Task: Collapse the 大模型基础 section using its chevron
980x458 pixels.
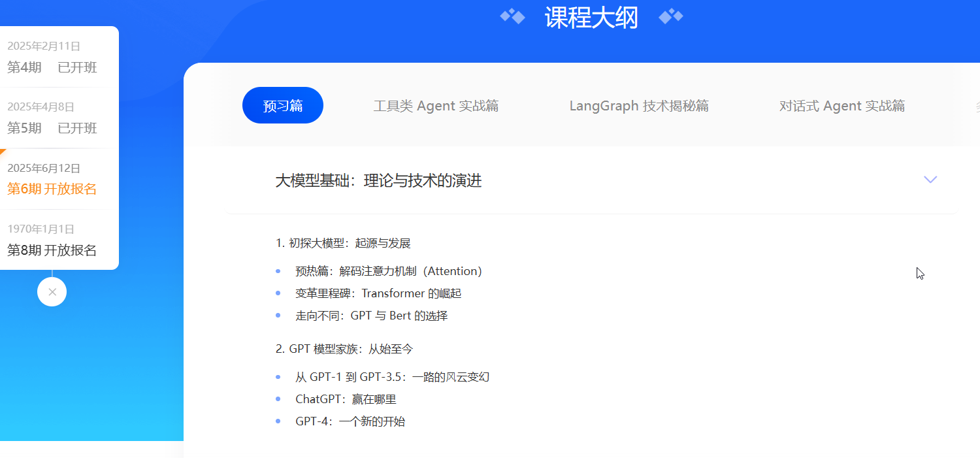Action: coord(930,180)
